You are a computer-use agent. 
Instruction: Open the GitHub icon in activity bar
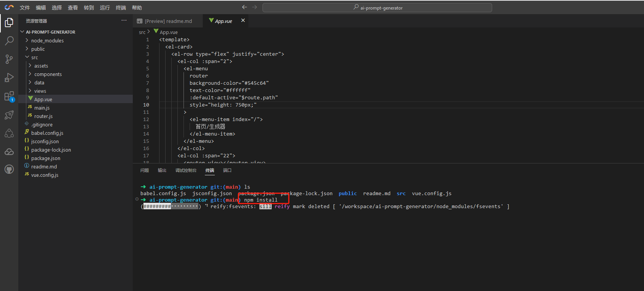9,169
